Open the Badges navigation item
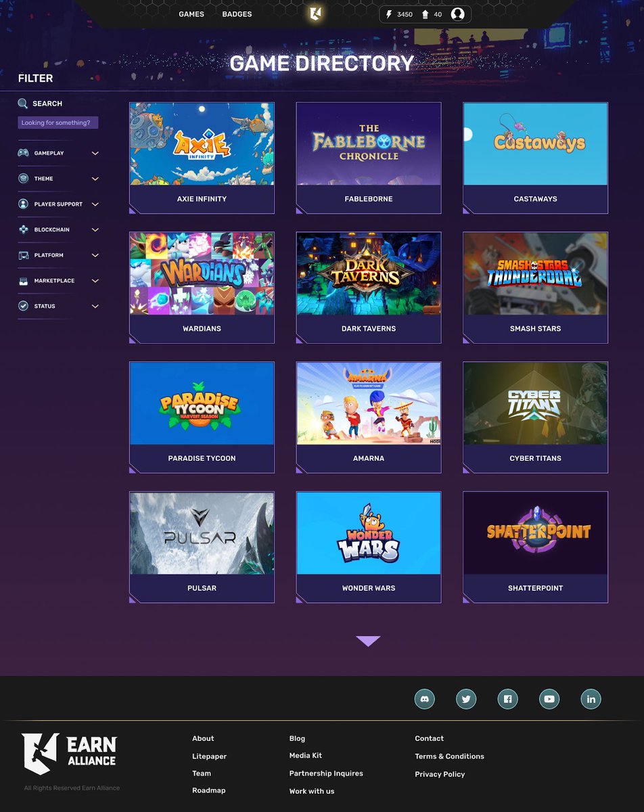This screenshot has width=644, height=812. click(x=237, y=14)
